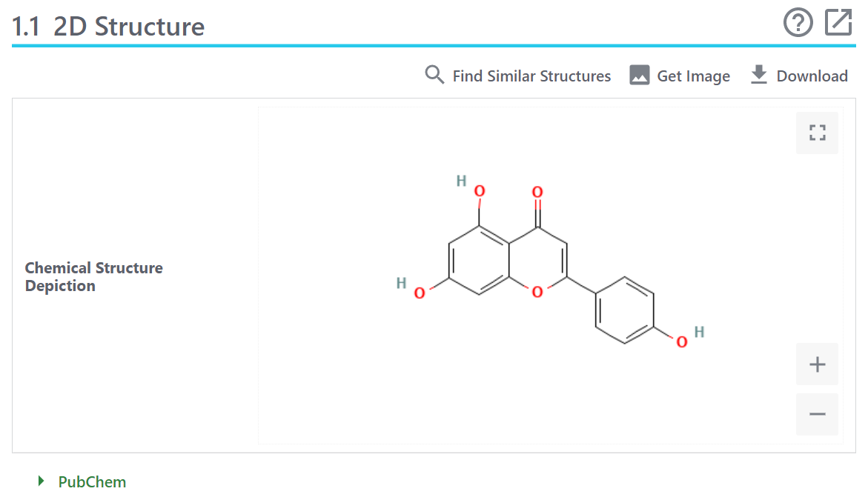The width and height of the screenshot is (868, 497).
Task: Open Find Similar Structures
Action: 531,75
